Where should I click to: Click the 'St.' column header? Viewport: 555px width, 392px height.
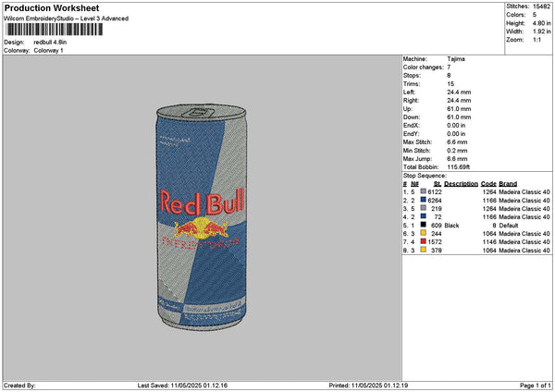pos(438,184)
